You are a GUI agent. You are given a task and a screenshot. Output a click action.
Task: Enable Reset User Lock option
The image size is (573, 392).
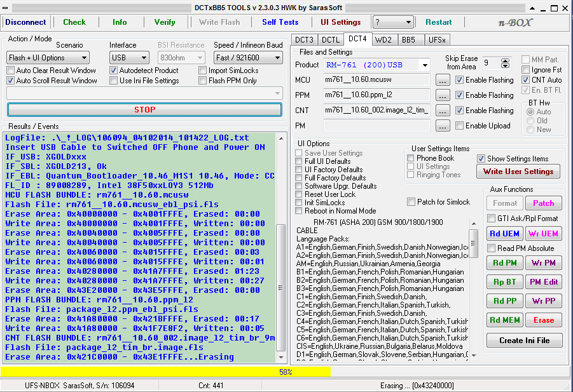click(x=299, y=194)
